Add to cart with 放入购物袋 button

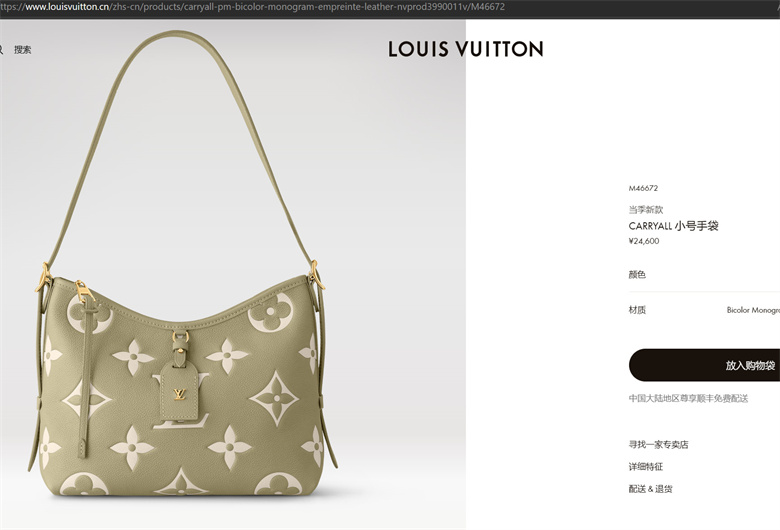704,365
